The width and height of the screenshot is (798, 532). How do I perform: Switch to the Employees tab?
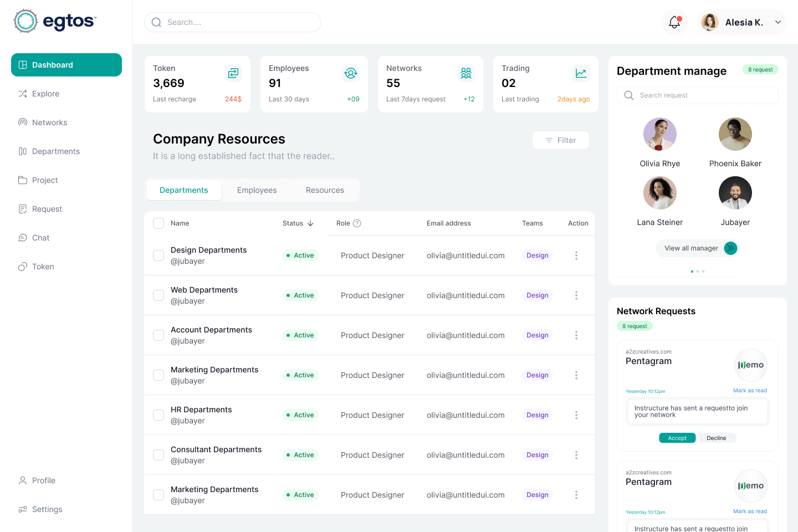(257, 190)
